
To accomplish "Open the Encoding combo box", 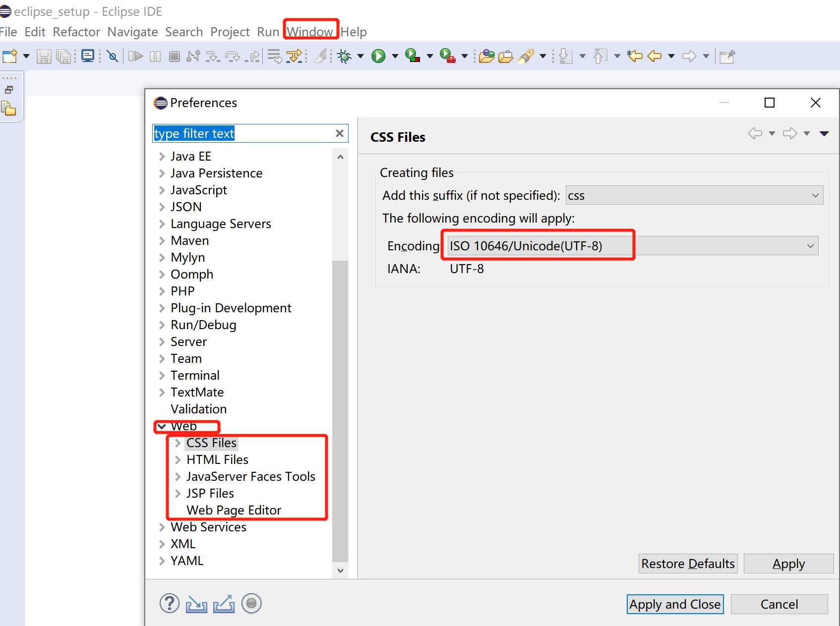I will point(633,246).
